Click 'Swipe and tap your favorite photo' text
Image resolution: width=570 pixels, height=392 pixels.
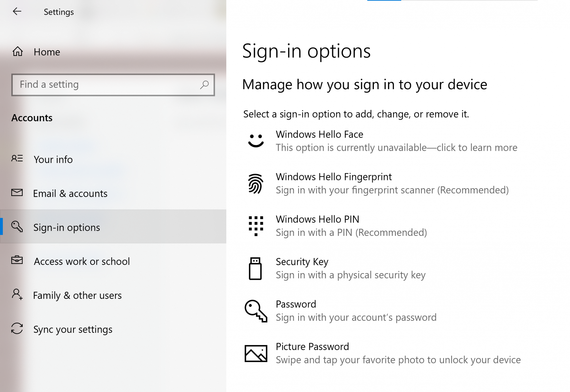(350, 360)
